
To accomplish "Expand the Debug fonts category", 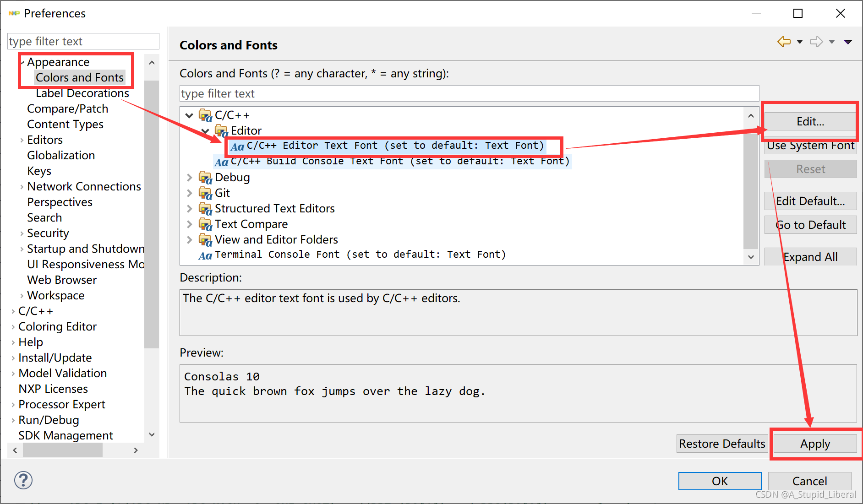I will [189, 178].
